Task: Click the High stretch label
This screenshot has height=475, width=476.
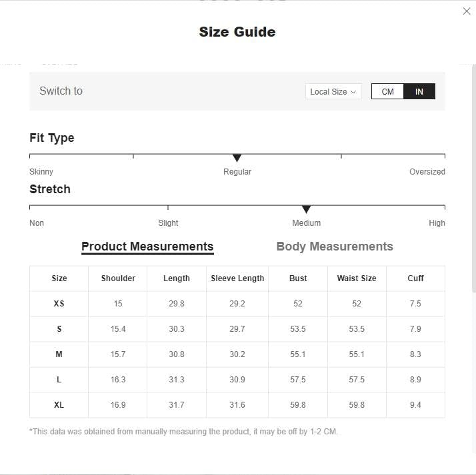Action: [x=437, y=223]
